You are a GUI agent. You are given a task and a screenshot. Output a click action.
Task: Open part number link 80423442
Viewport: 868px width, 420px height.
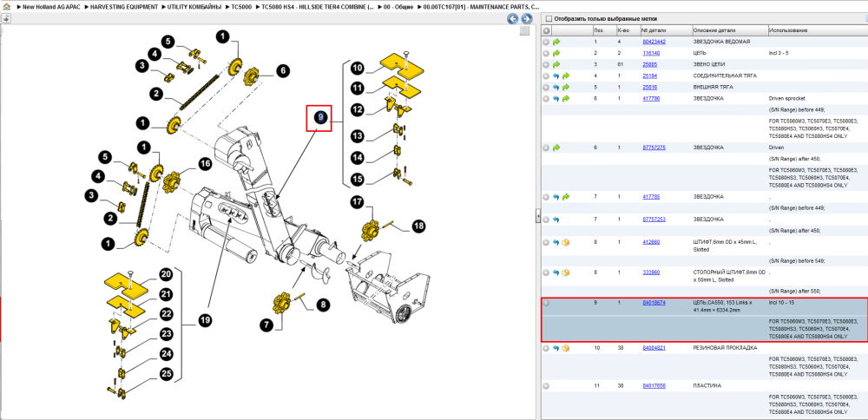coord(654,42)
